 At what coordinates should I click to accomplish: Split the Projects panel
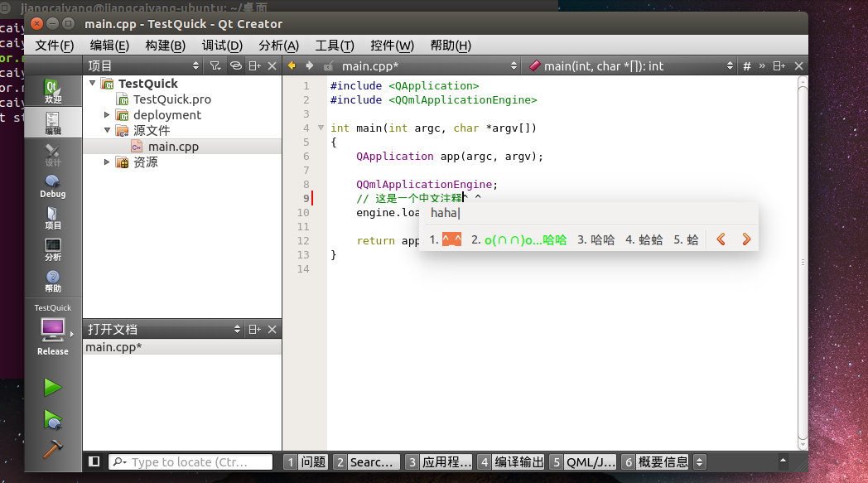tap(254, 66)
